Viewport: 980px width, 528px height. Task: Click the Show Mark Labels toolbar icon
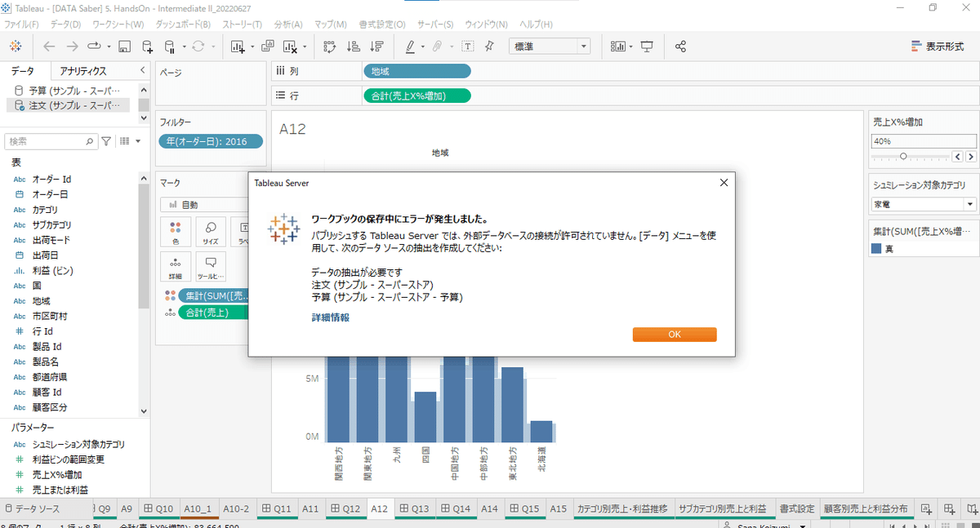pyautogui.click(x=469, y=47)
